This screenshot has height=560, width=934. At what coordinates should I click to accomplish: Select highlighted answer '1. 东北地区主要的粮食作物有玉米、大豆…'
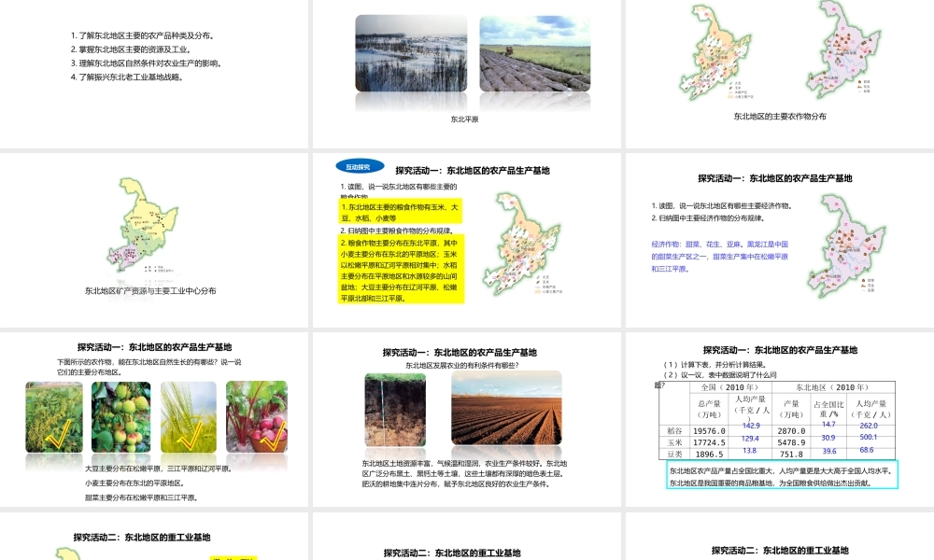click(x=401, y=213)
